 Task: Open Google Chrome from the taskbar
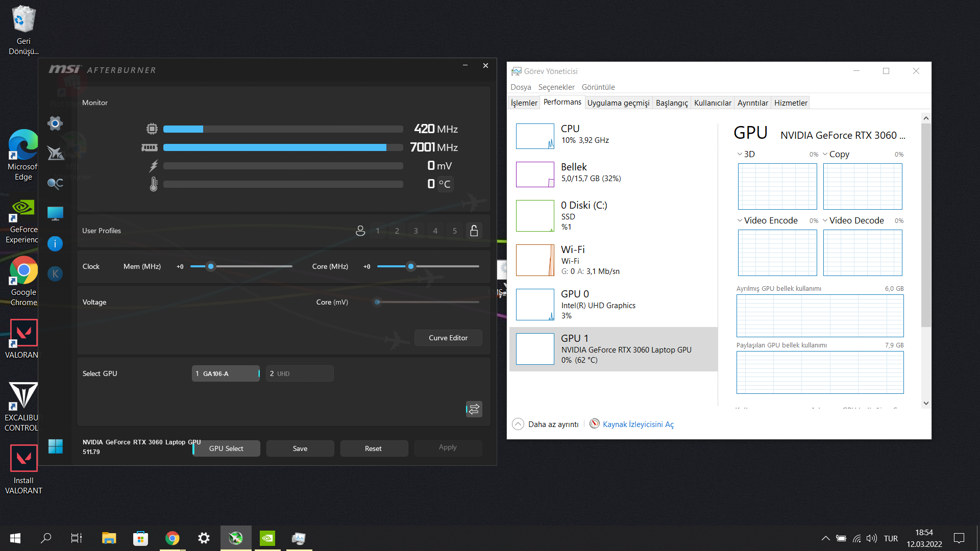[x=173, y=538]
